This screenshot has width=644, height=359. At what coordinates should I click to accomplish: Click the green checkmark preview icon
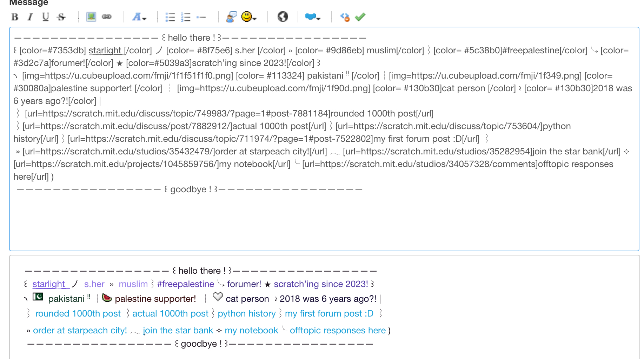(360, 17)
